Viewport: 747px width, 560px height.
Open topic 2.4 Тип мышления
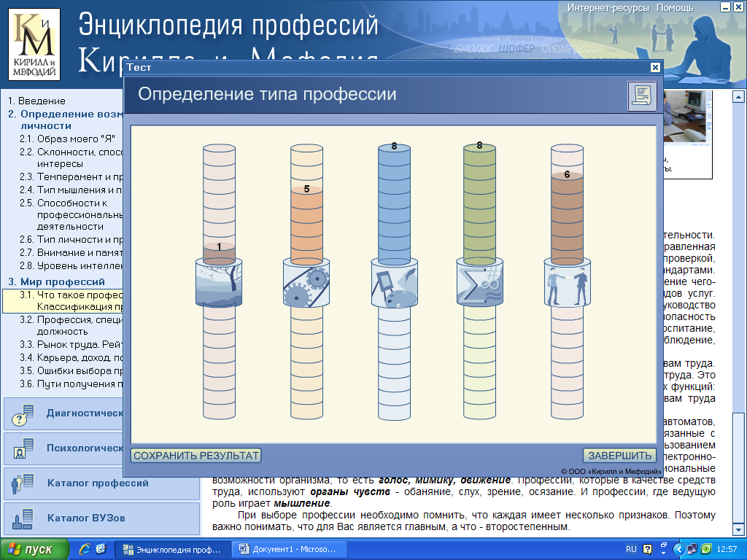pos(71,190)
